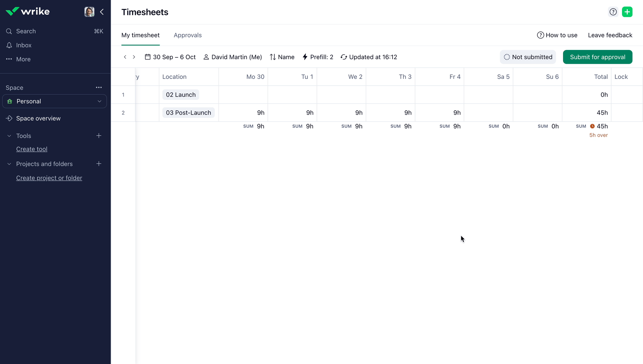Click the green plus create button
The height and width of the screenshot is (364, 643).
coord(627,12)
